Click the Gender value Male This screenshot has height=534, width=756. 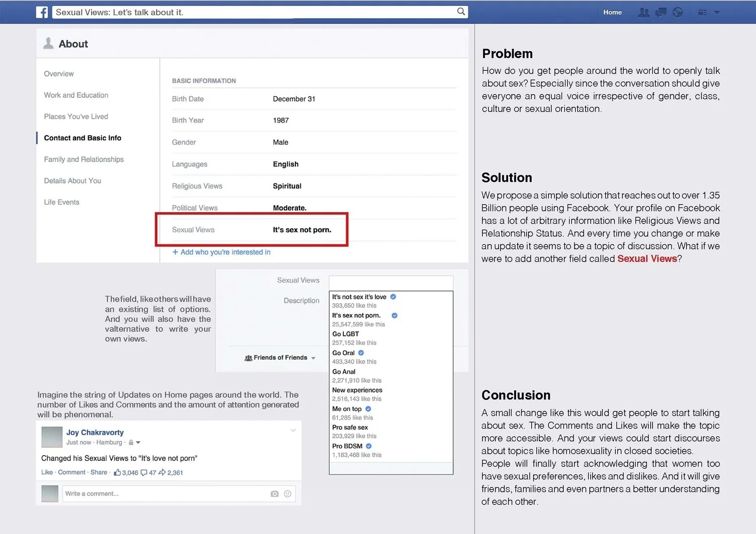pyautogui.click(x=281, y=142)
